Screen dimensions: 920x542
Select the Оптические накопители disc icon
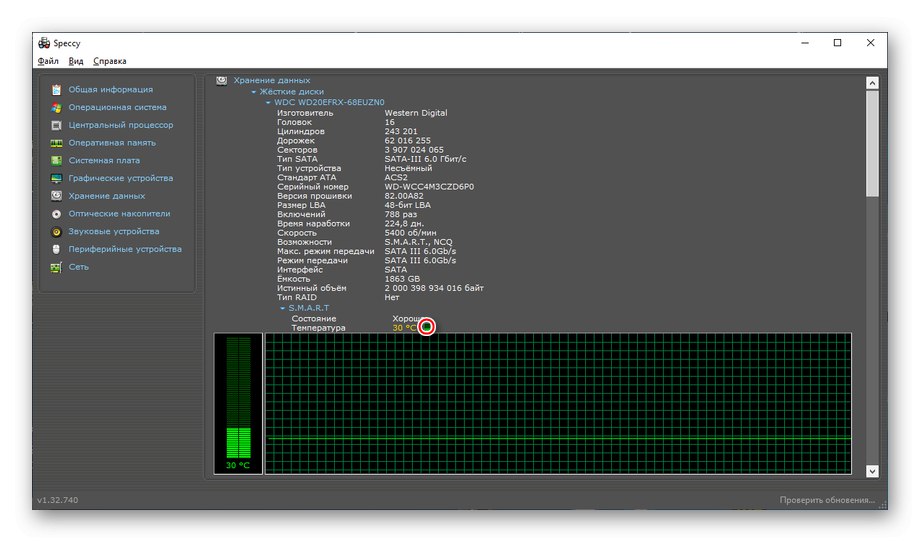[56, 214]
